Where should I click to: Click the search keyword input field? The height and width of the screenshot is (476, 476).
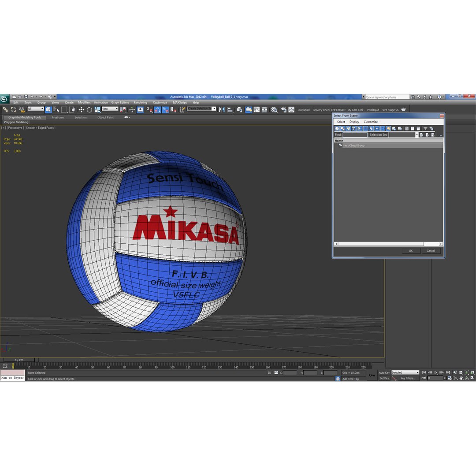coord(387,97)
